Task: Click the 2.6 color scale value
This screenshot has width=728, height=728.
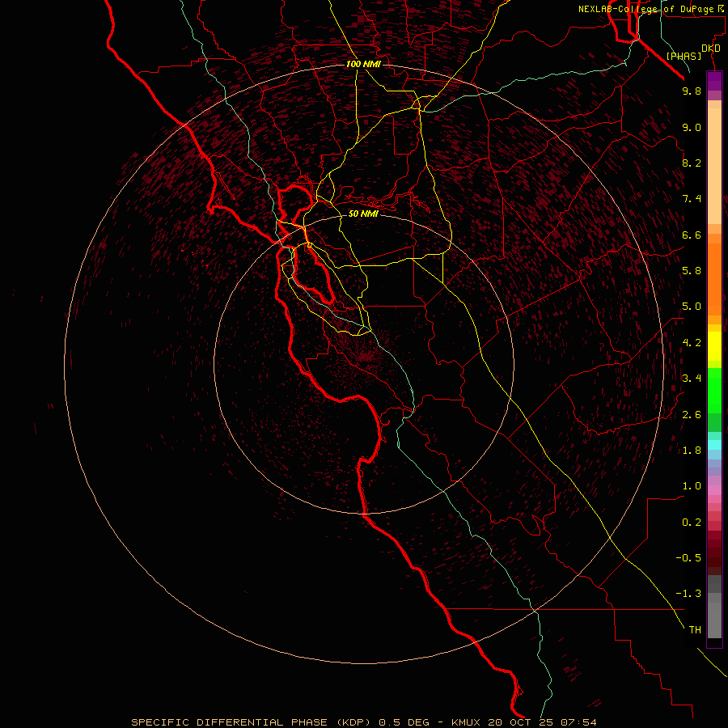Action: tap(692, 414)
